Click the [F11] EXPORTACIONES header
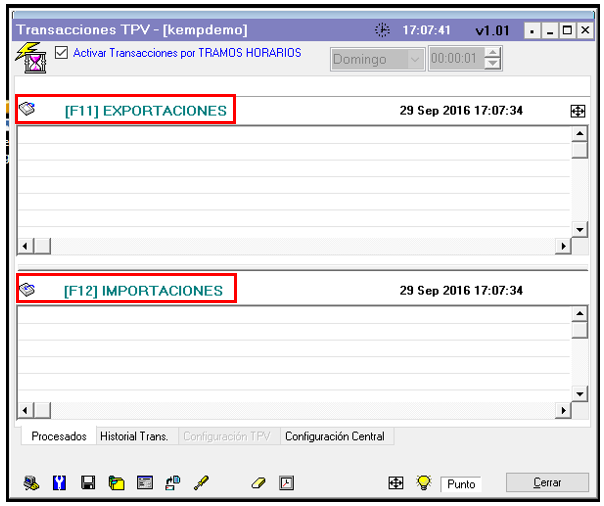 pos(145,110)
